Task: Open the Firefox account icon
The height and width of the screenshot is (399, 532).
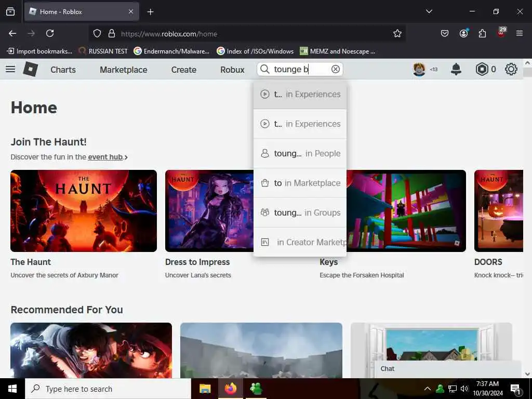Action: [463, 33]
